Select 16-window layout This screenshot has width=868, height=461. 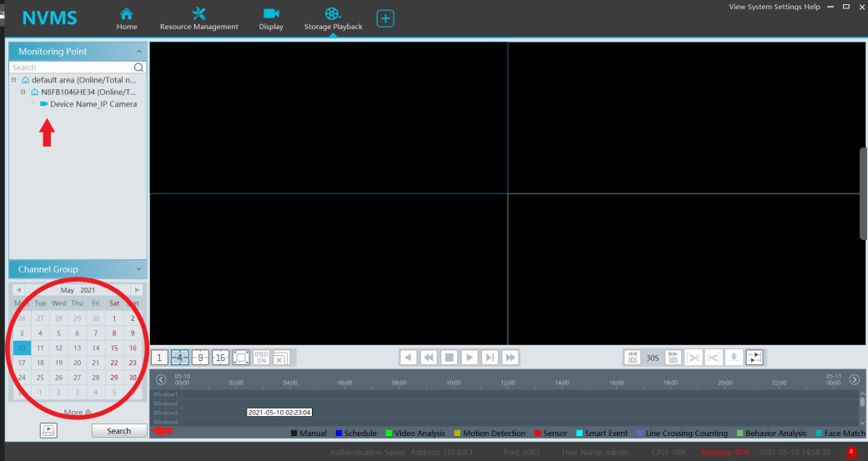[220, 358]
